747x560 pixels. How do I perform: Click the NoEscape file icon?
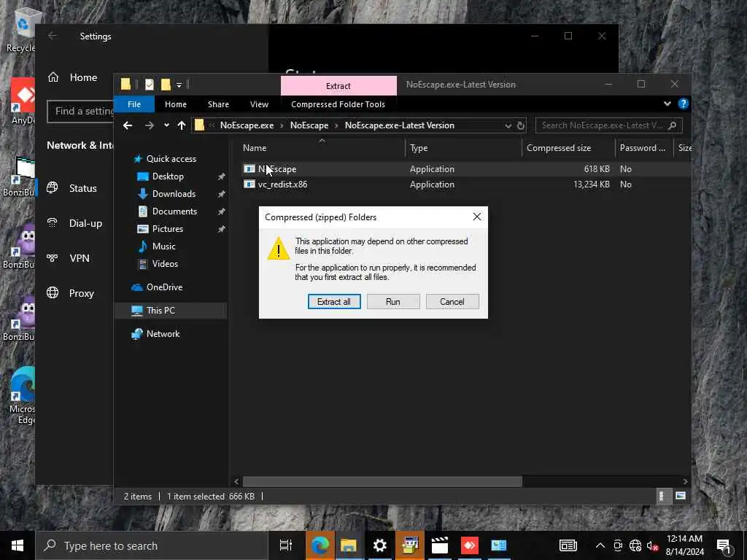click(x=249, y=168)
